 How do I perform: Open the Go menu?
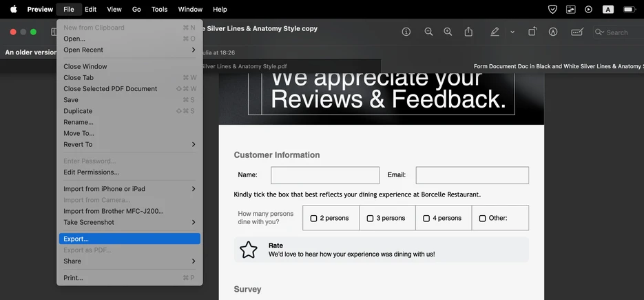point(136,9)
